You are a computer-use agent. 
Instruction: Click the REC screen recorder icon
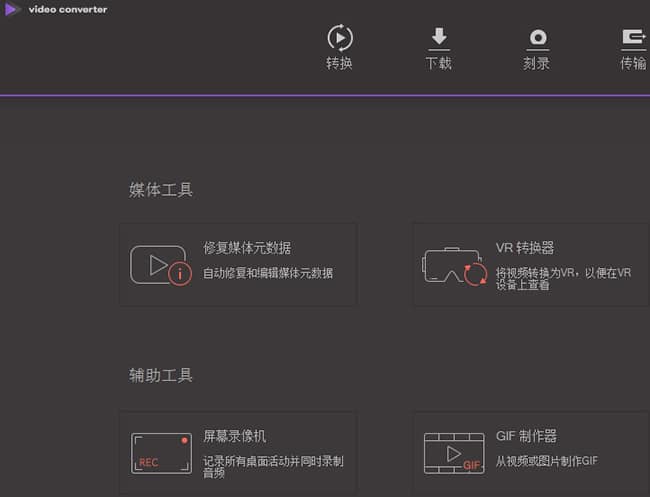[161, 453]
